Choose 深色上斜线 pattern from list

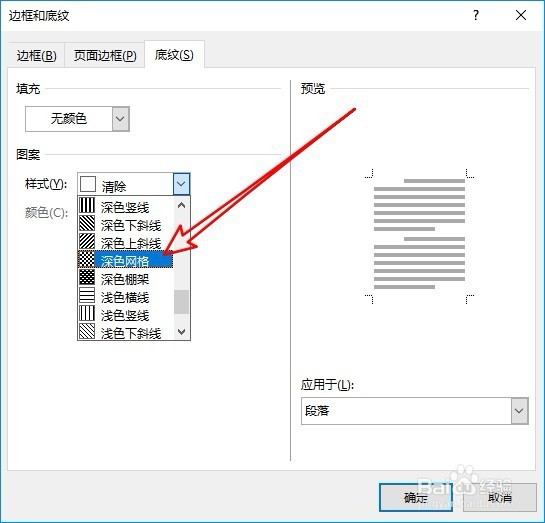[x=125, y=242]
